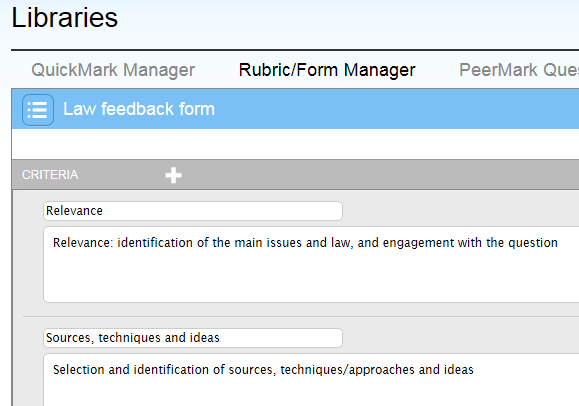Click grey margin left of Relevance field

pyautogui.click(x=28, y=211)
